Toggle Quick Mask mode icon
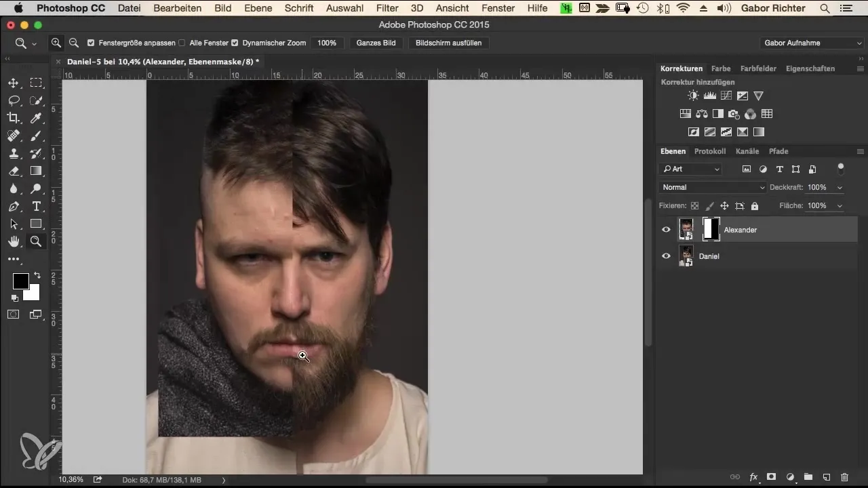 [13, 314]
